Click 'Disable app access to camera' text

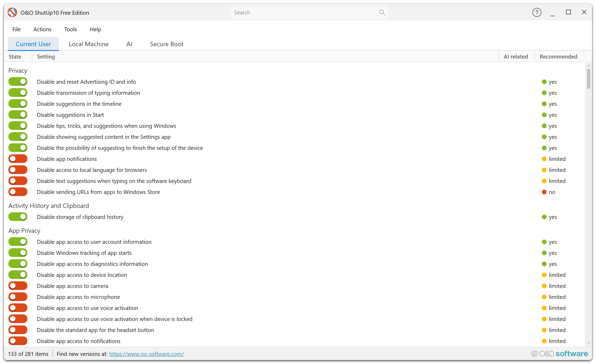[x=73, y=286]
